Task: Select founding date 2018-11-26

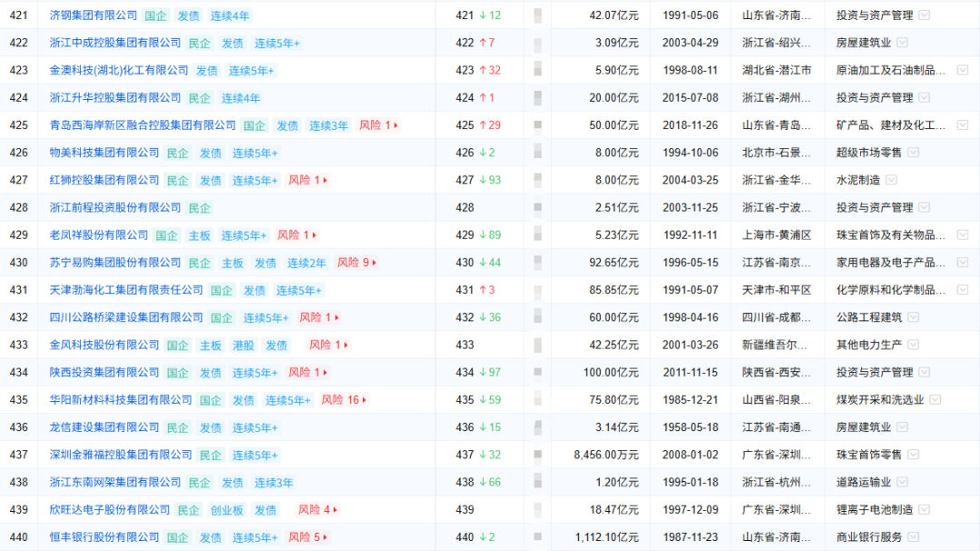Action: coord(691,125)
